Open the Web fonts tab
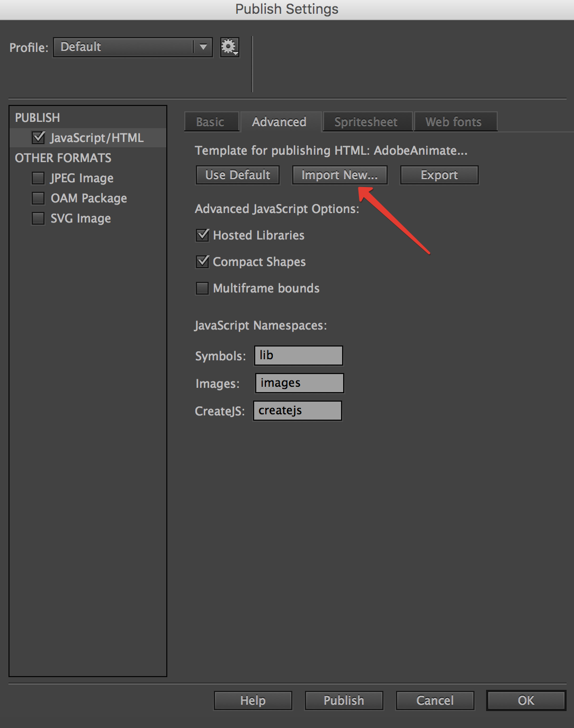574x728 pixels. pos(455,122)
